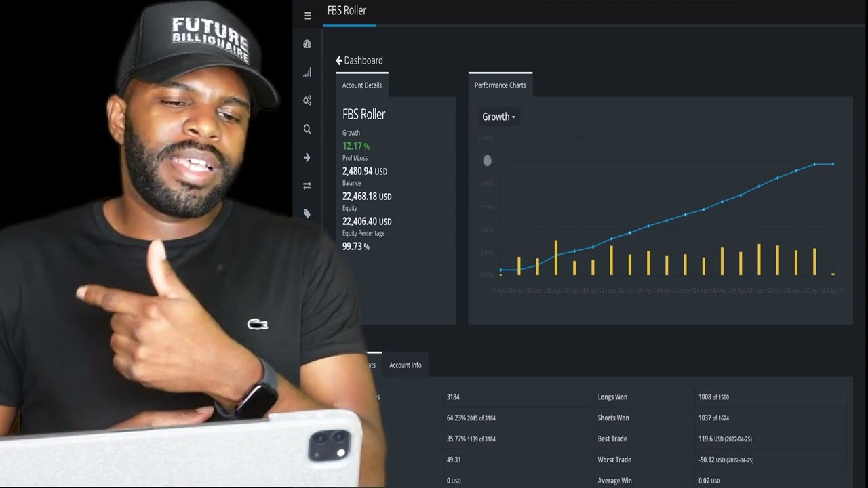Viewport: 868px width, 488px height.
Task: Select the FBS Roller top tab
Action: [347, 11]
